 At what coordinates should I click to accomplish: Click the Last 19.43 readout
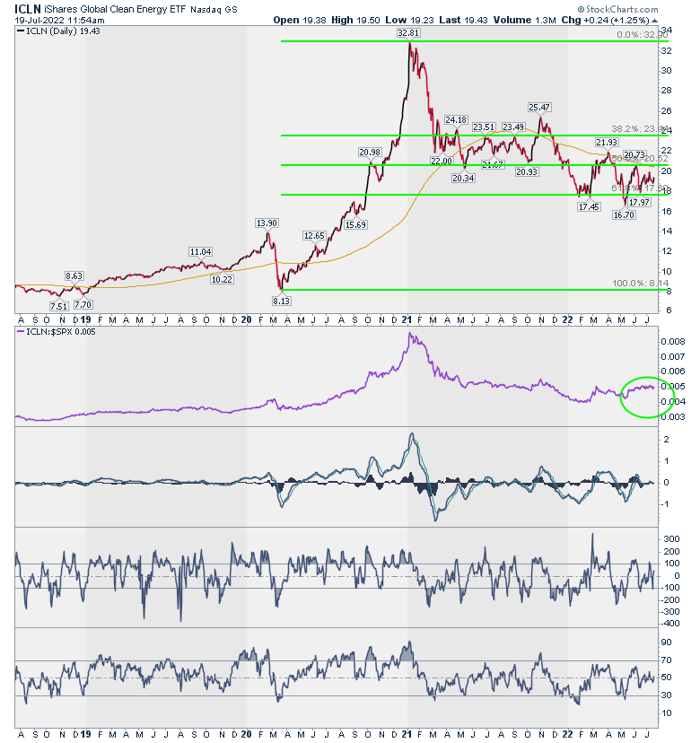click(x=463, y=21)
